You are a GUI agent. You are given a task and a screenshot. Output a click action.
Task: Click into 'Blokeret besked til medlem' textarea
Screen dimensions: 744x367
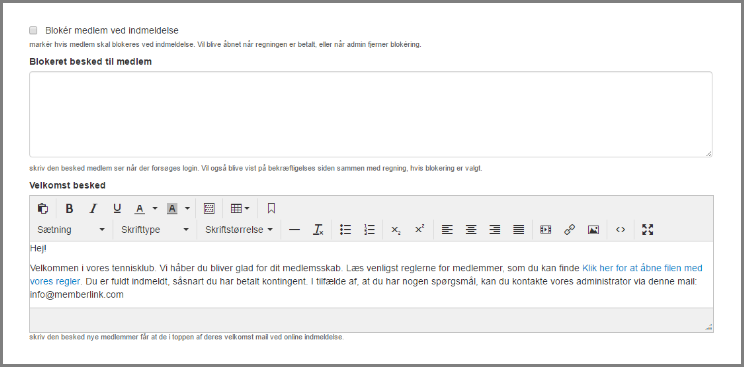(371, 114)
